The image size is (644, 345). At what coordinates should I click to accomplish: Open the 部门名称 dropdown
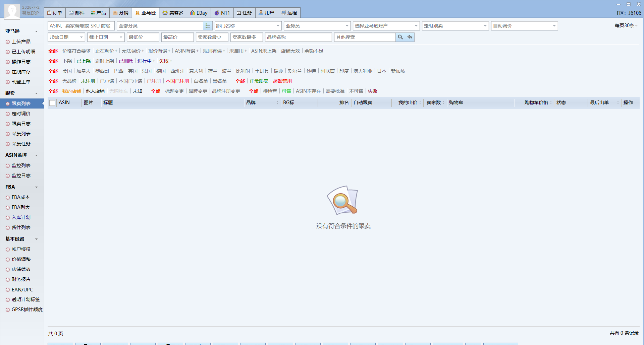(x=248, y=26)
